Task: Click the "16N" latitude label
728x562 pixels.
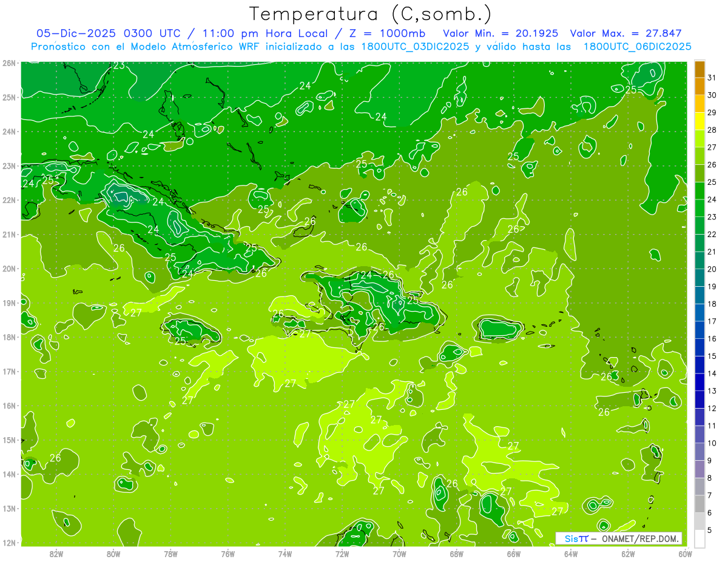Action: click(x=8, y=406)
